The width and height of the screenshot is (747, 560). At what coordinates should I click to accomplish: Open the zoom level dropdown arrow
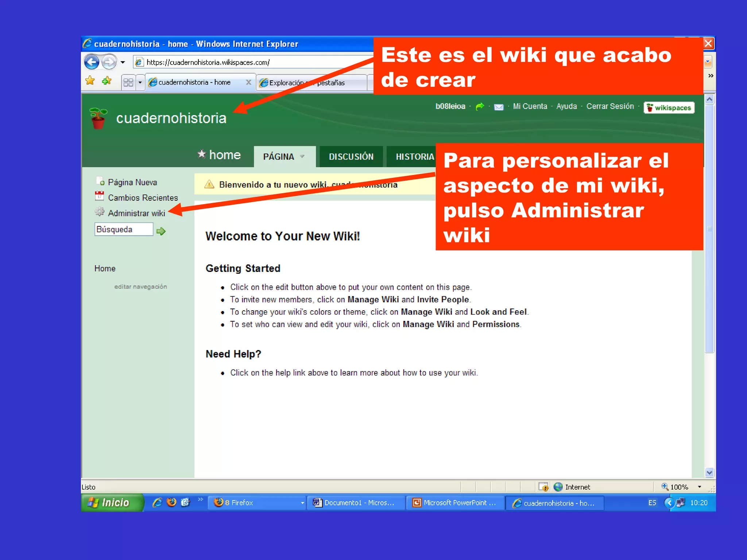coord(700,487)
